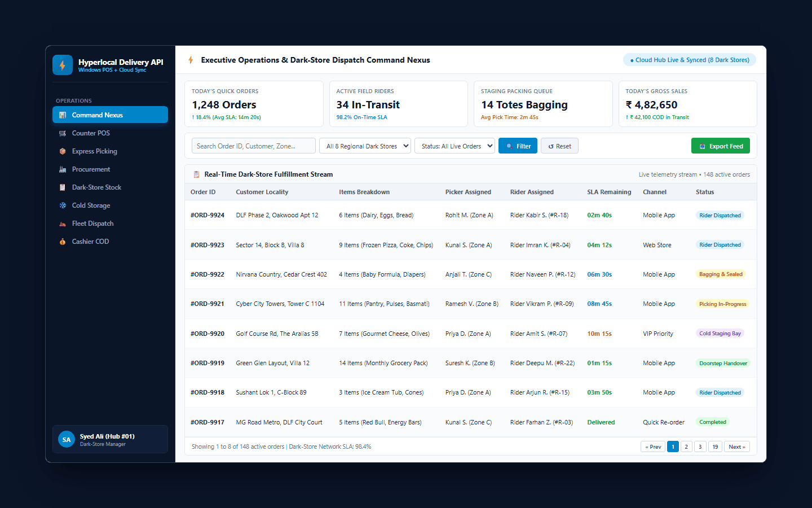Click the Dark-Store Stock clipboard icon
The width and height of the screenshot is (812, 508).
coord(63,187)
